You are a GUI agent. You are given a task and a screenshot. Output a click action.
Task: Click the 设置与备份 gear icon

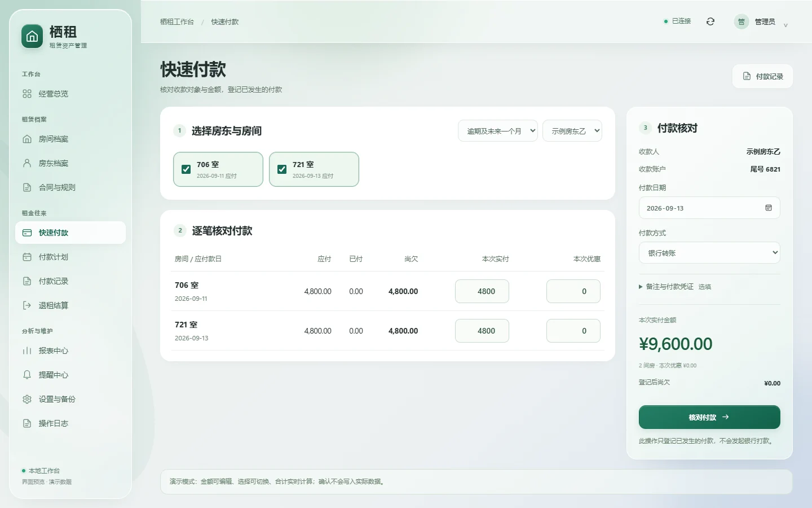point(27,399)
